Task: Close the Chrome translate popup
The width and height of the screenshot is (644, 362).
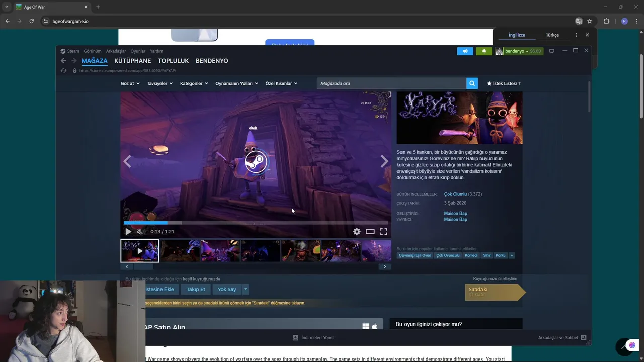Action: click(x=587, y=35)
